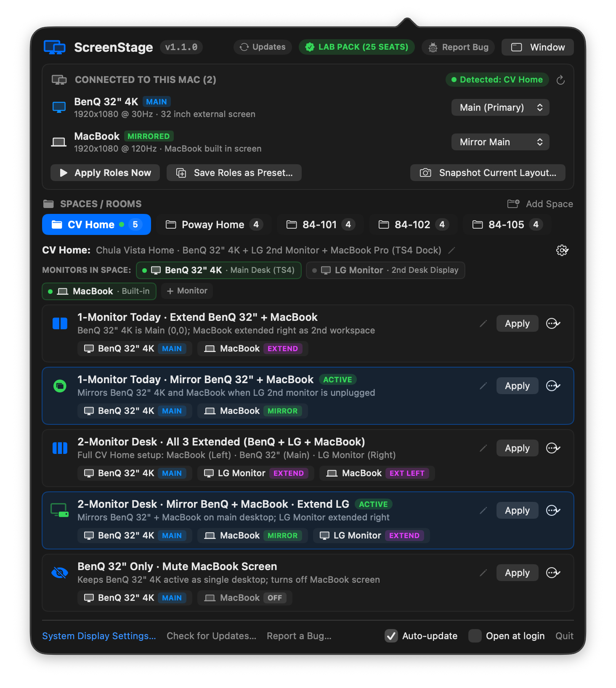Screen dimensions: 616x688
Task: Edit CV Home description pencil icon
Action: click(x=451, y=251)
